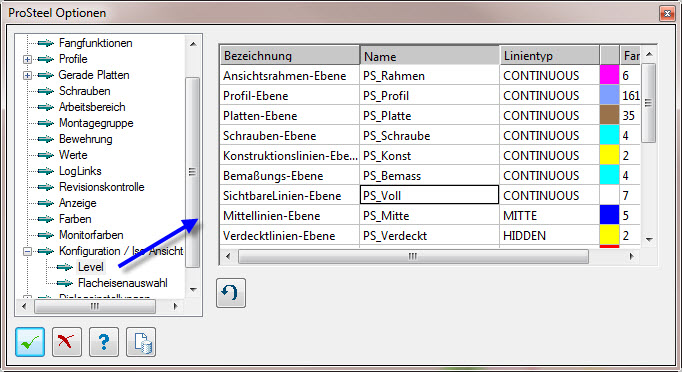Select the PS_Mitte name cell

tap(429, 215)
